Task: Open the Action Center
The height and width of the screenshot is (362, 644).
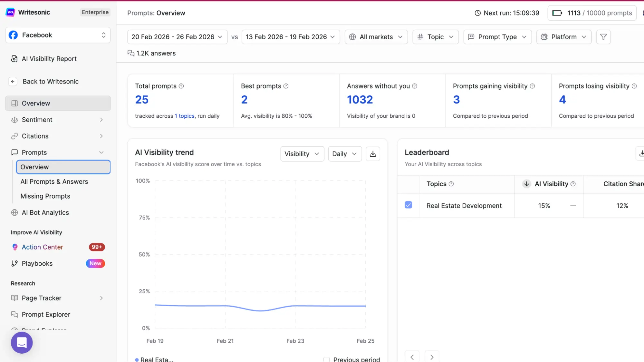Action: (x=43, y=247)
